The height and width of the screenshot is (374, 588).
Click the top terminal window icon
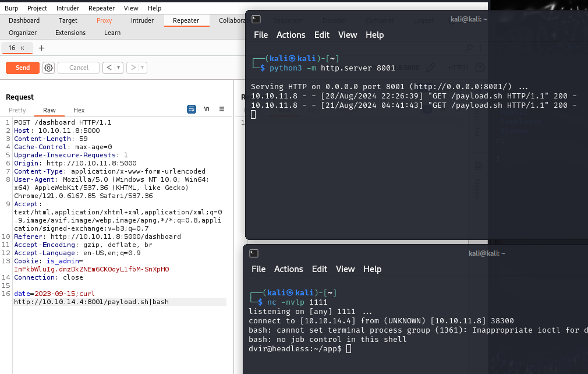[x=256, y=19]
